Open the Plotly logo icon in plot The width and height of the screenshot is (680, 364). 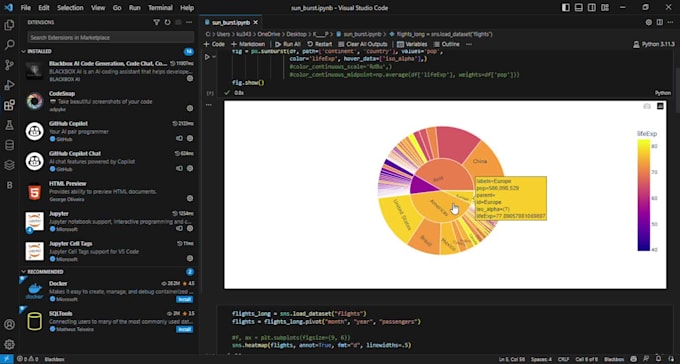click(x=660, y=106)
